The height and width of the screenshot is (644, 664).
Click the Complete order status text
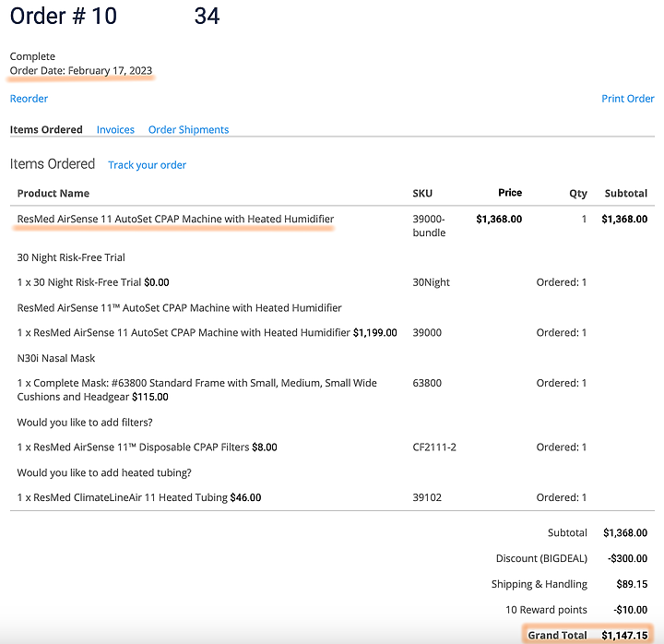pos(32,56)
